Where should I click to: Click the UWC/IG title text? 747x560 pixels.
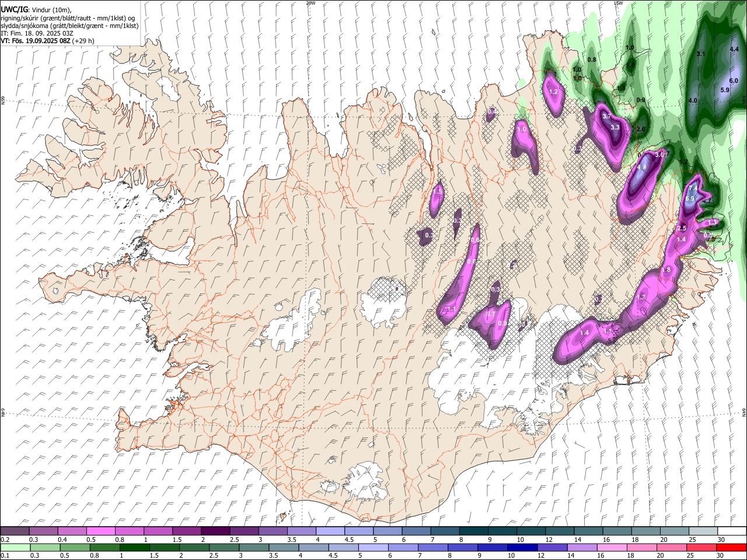14,10
